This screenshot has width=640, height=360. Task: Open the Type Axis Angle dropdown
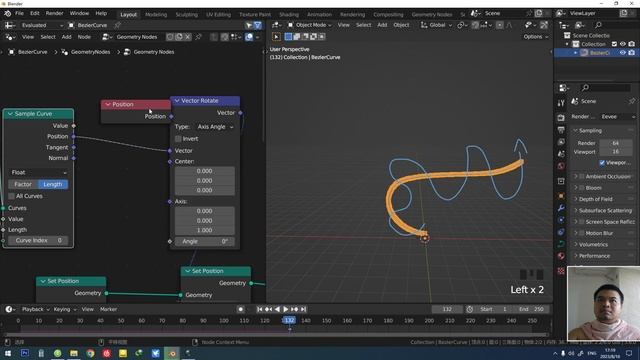point(215,127)
